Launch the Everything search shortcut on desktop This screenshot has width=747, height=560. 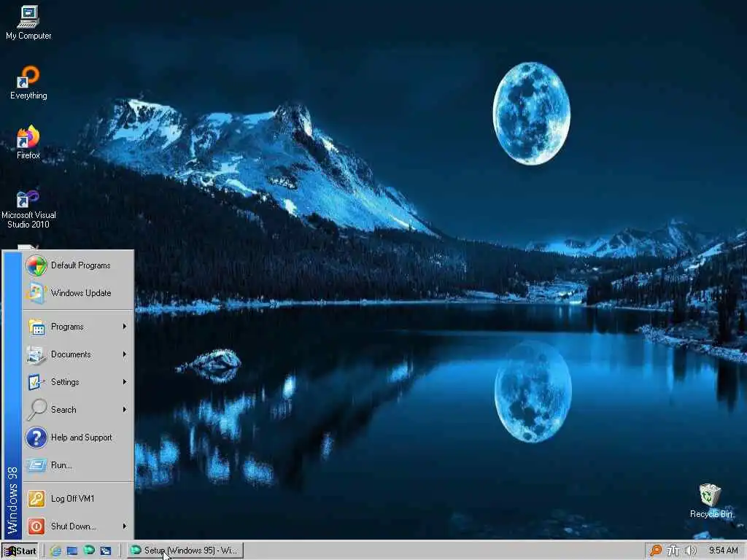[28, 82]
